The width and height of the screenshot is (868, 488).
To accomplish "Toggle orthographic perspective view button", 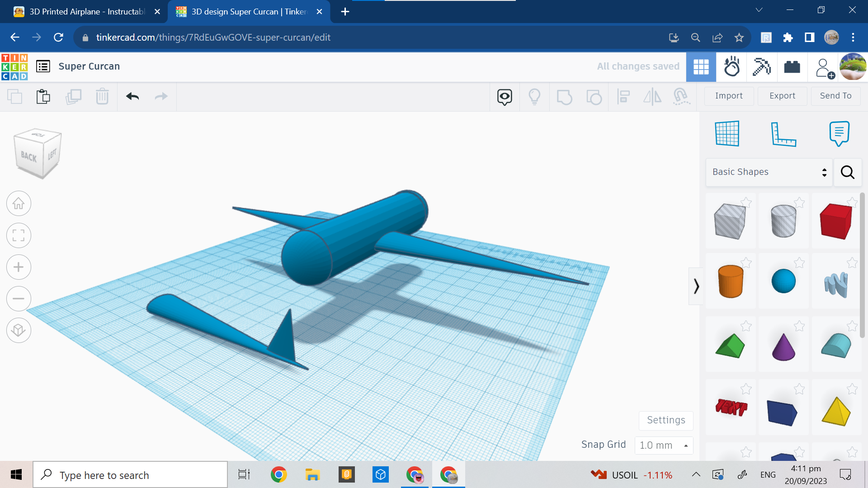I will pyautogui.click(x=19, y=330).
